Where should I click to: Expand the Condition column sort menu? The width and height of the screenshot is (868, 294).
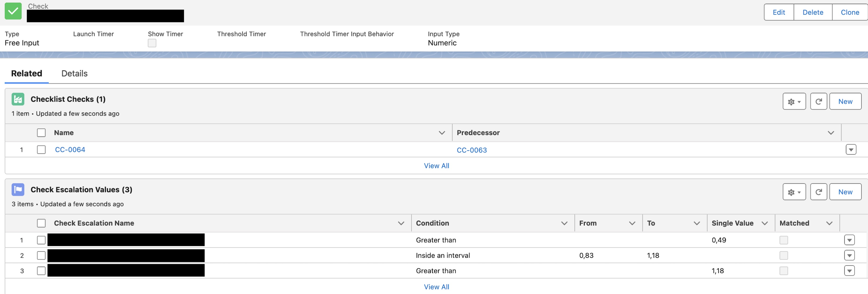564,223
